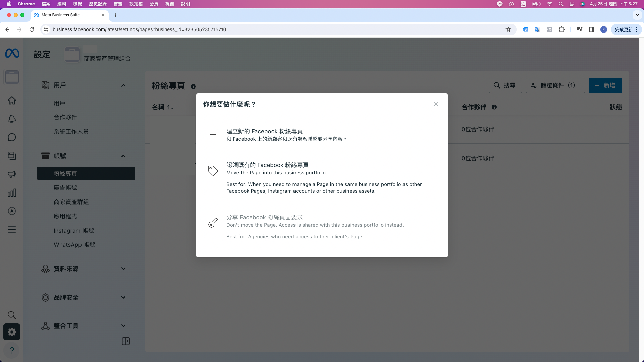The image size is (644, 362).
Task: Expand the 整合工具 section
Action: tap(123, 326)
